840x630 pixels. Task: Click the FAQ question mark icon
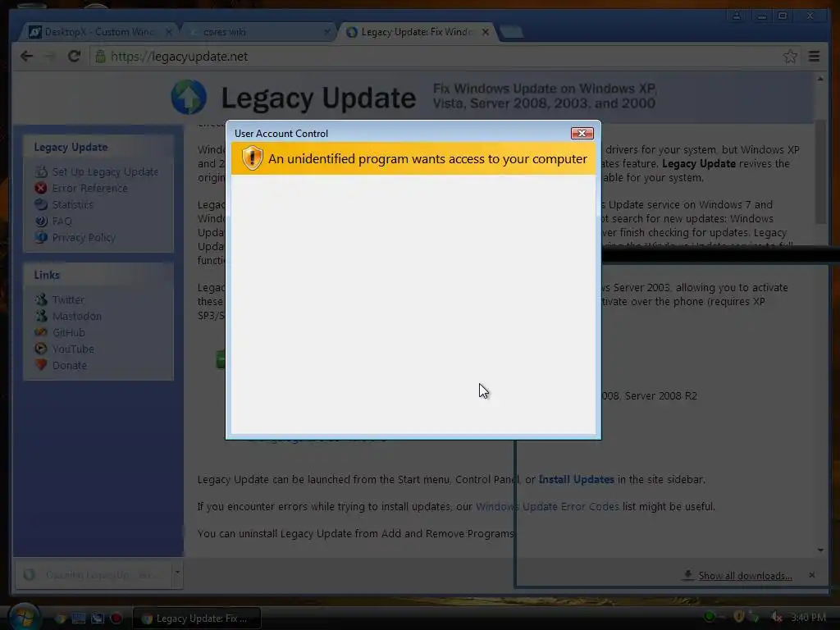tap(41, 221)
